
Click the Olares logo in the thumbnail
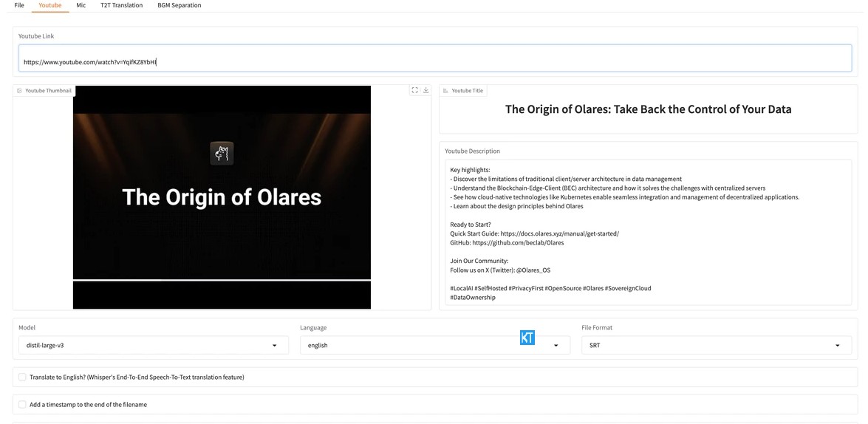pyautogui.click(x=222, y=153)
